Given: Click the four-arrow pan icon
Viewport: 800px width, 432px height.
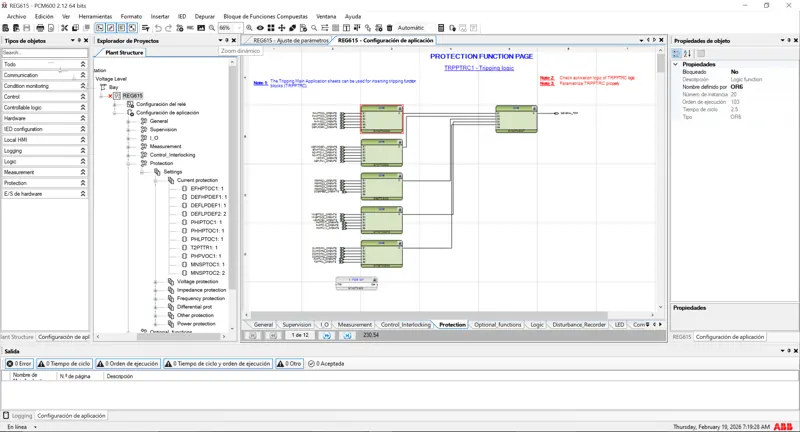Looking at the screenshot, I should pyautogui.click(x=282, y=28).
